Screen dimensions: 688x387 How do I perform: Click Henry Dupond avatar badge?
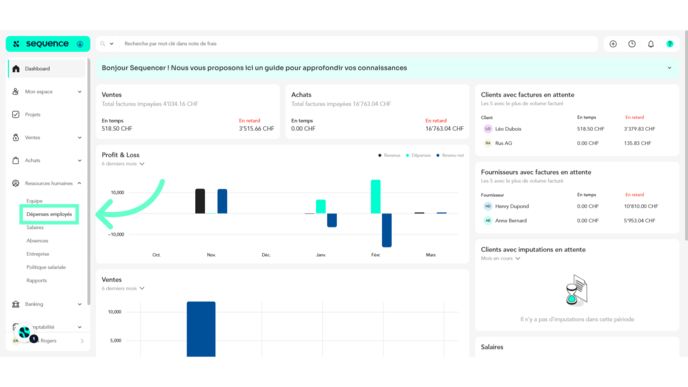tap(488, 206)
